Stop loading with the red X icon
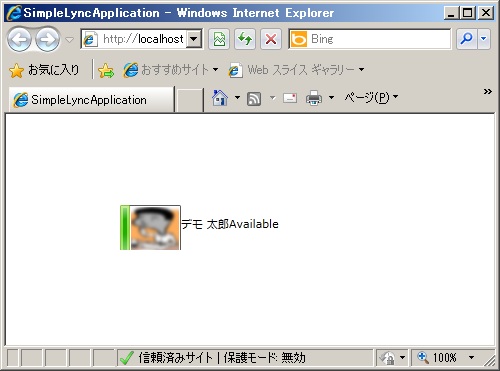 click(x=271, y=39)
